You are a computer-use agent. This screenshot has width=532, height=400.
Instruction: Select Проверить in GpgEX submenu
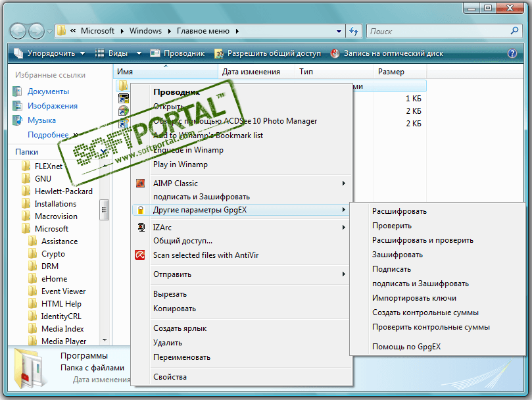pos(437,226)
